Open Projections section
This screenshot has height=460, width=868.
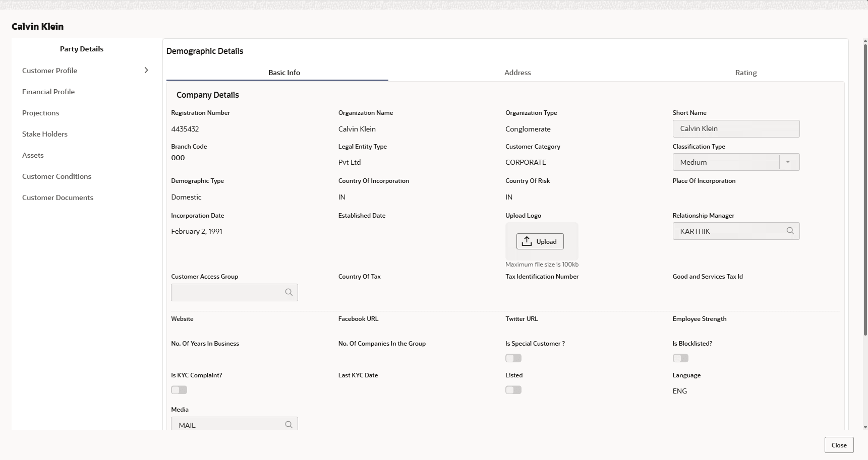coord(41,113)
